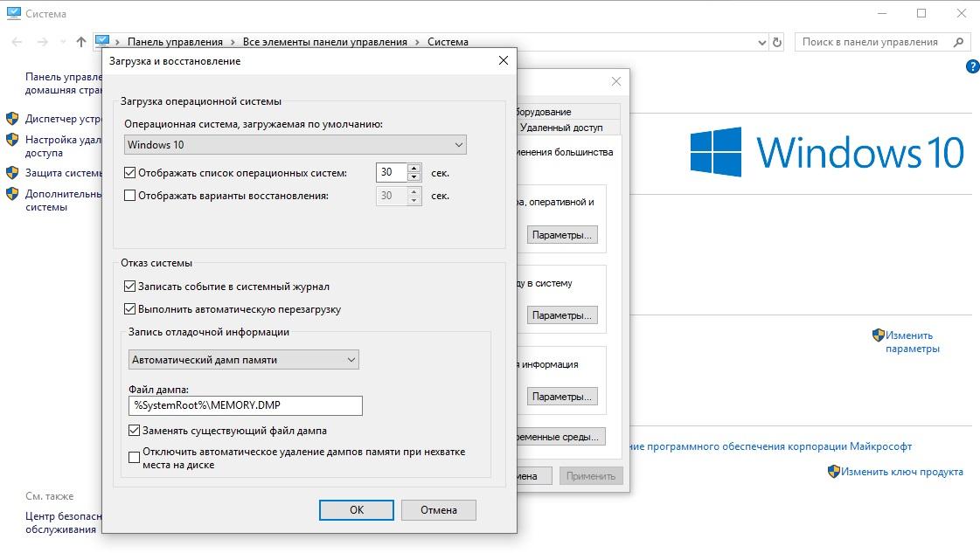Click shield icon next to Диспетчер устройств
The image size is (980, 553).
pyautogui.click(x=12, y=119)
